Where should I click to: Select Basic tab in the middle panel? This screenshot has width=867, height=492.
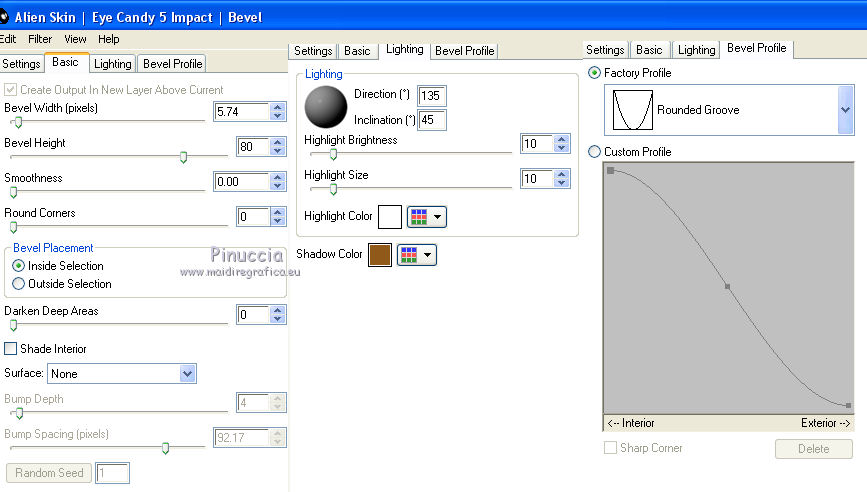[357, 51]
